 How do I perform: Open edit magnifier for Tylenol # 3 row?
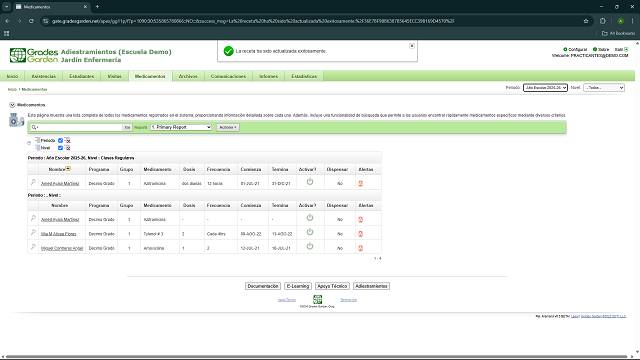point(33,233)
